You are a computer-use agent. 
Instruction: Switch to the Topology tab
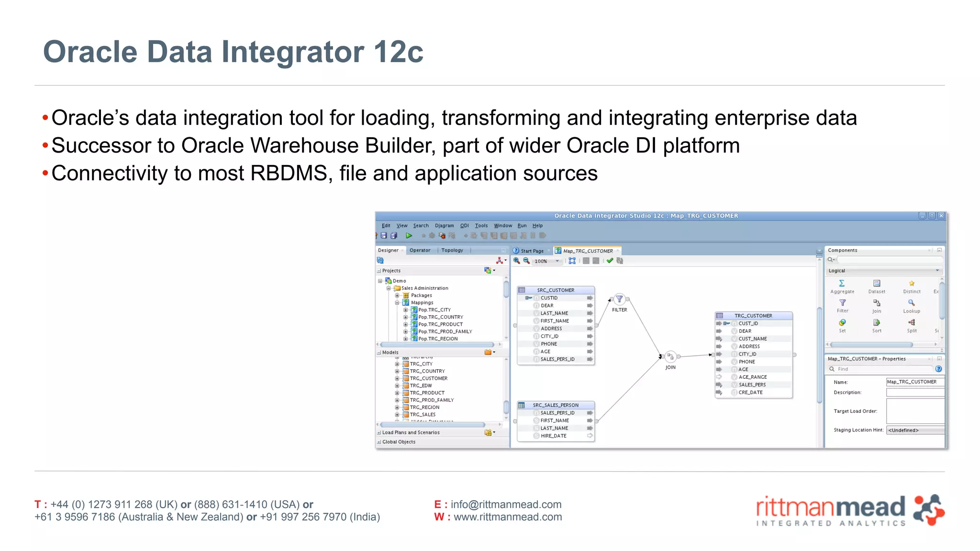click(452, 250)
